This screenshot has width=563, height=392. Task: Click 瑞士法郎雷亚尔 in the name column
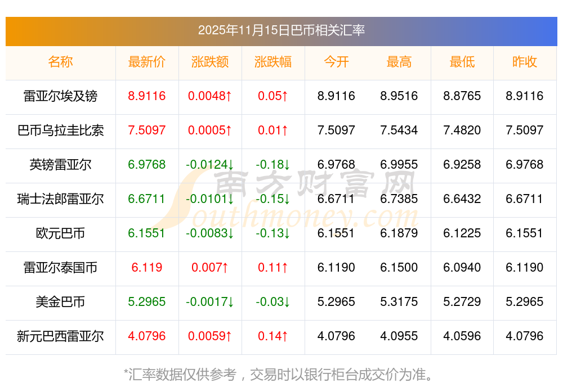click(x=60, y=199)
